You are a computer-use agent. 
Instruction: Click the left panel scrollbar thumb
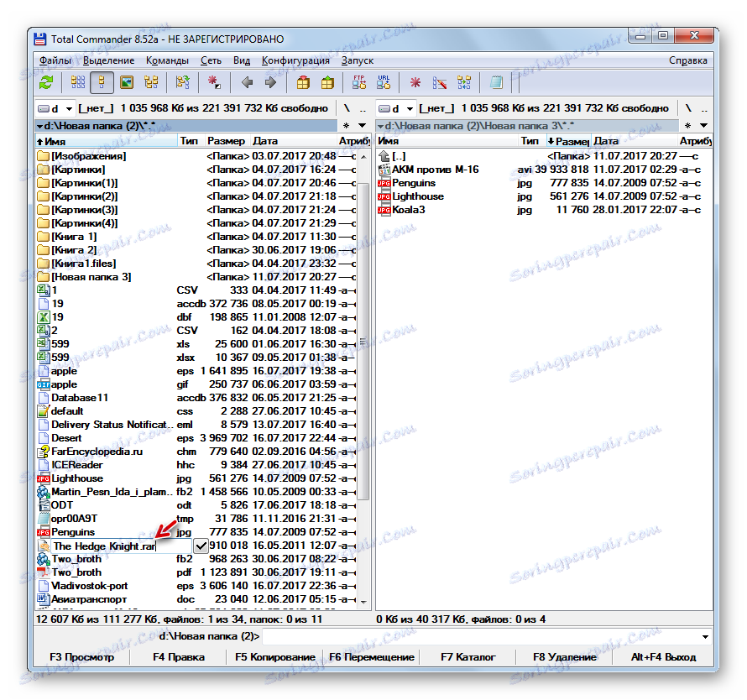(363, 341)
